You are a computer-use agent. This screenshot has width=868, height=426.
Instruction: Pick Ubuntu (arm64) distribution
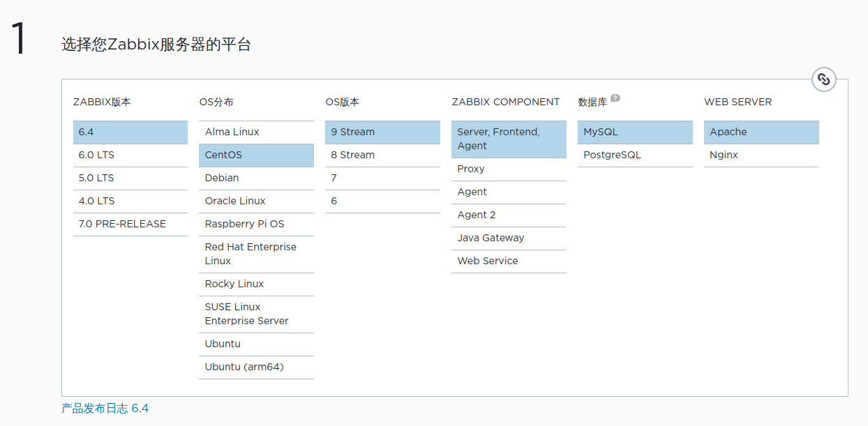(x=256, y=367)
